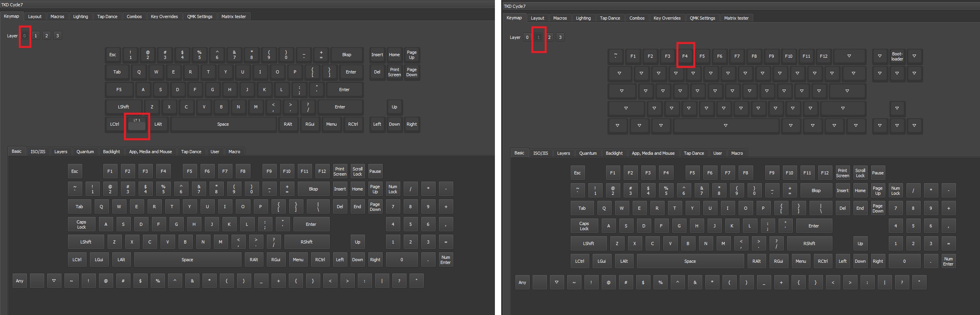This screenshot has height=315, width=980.
Task: Click the Bootloader key in the right keymap
Action: [897, 56]
